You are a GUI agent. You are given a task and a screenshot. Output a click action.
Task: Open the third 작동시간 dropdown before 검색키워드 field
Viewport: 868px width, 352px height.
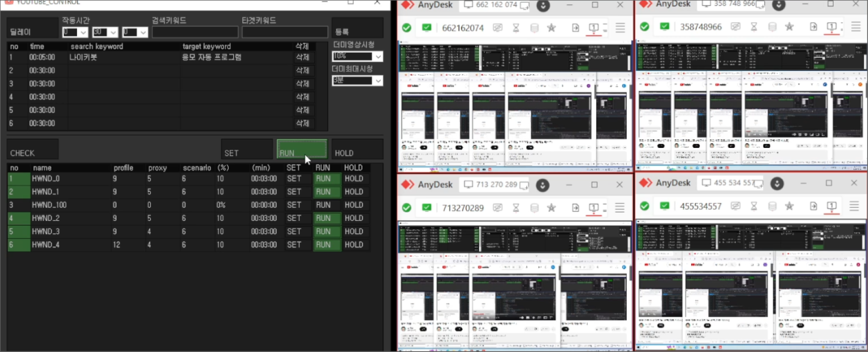click(135, 32)
